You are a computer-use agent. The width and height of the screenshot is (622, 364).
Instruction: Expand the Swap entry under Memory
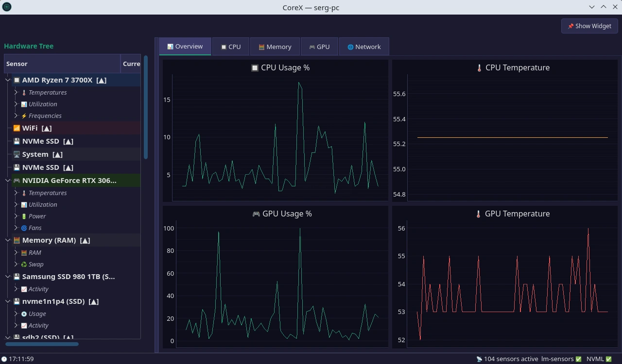(x=16, y=264)
